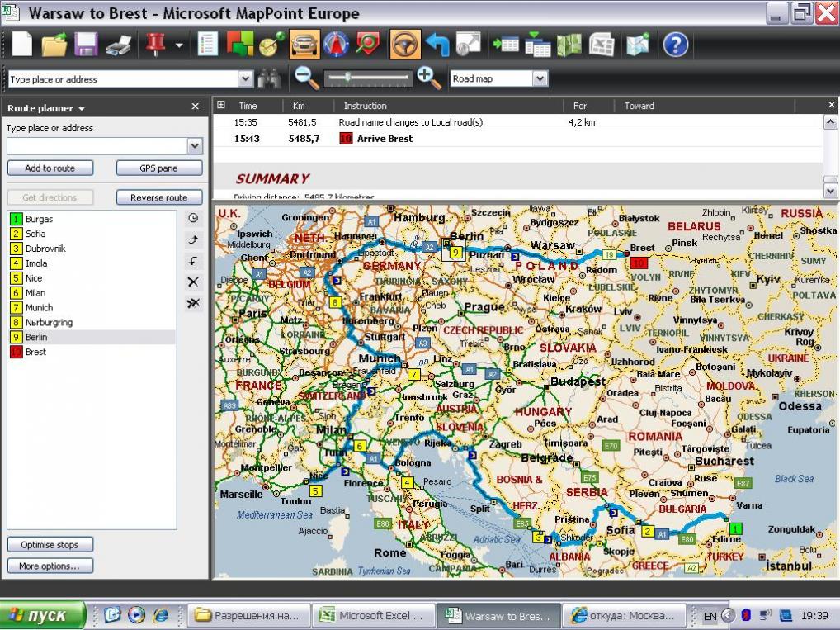Viewport: 840px width, 630px height.
Task: Clear all stops with double-X icon
Action: (x=193, y=304)
